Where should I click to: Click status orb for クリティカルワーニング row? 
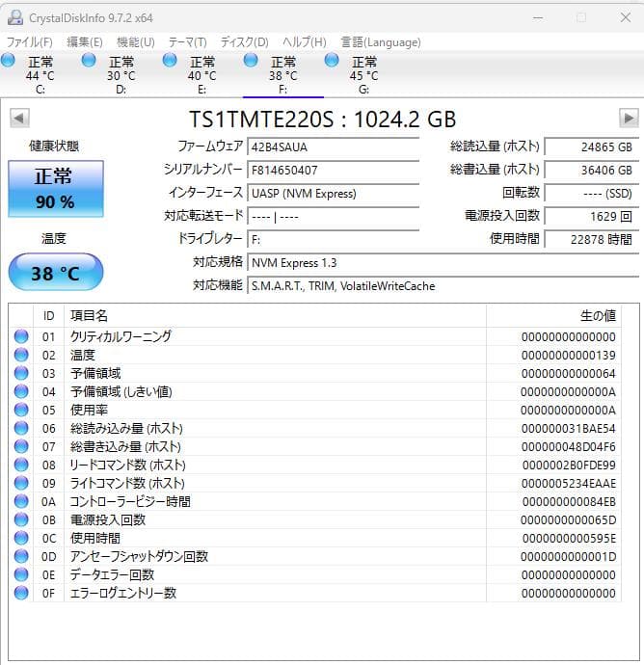coord(21,336)
